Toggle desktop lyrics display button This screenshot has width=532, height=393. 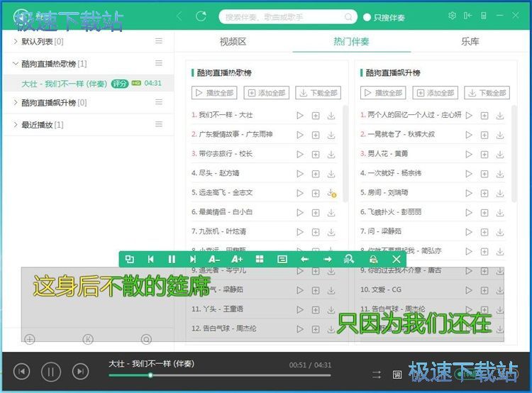click(397, 374)
